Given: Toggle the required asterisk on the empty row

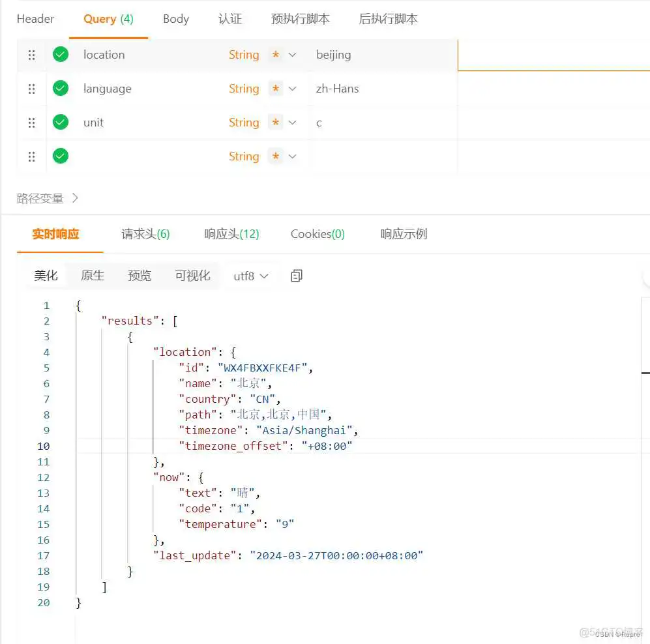Looking at the screenshot, I should (275, 156).
